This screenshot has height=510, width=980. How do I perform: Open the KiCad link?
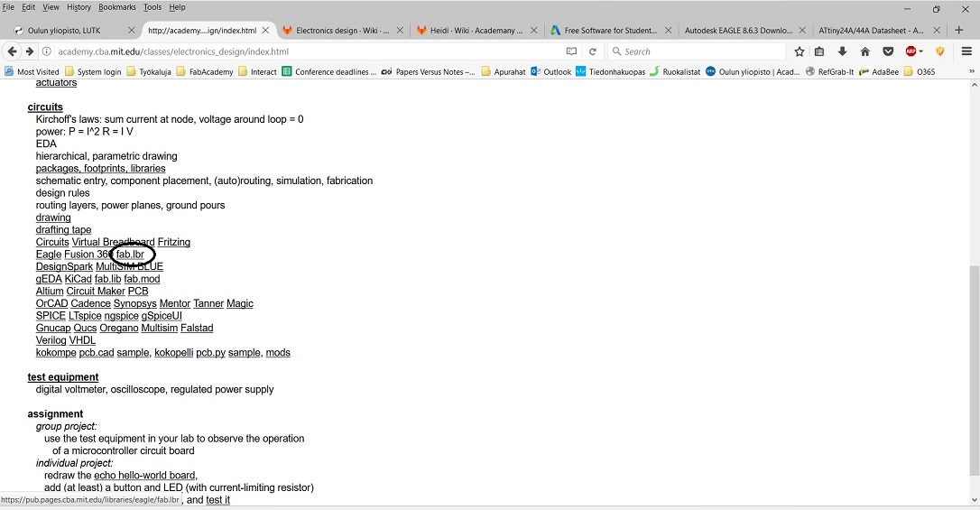coord(79,279)
